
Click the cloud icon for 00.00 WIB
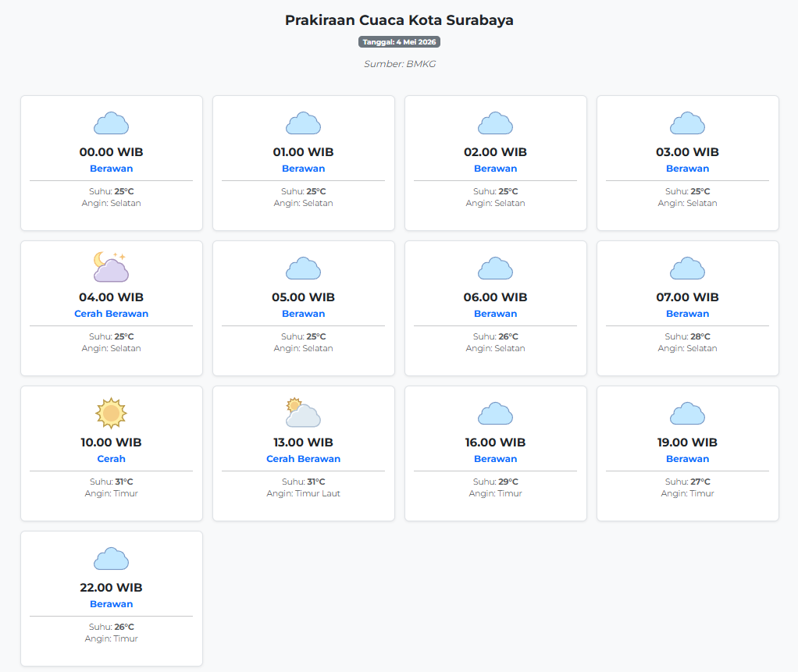click(x=111, y=123)
